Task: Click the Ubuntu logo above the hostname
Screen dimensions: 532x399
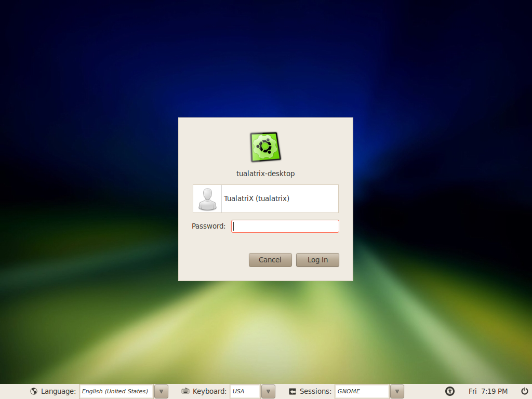Action: click(265, 147)
